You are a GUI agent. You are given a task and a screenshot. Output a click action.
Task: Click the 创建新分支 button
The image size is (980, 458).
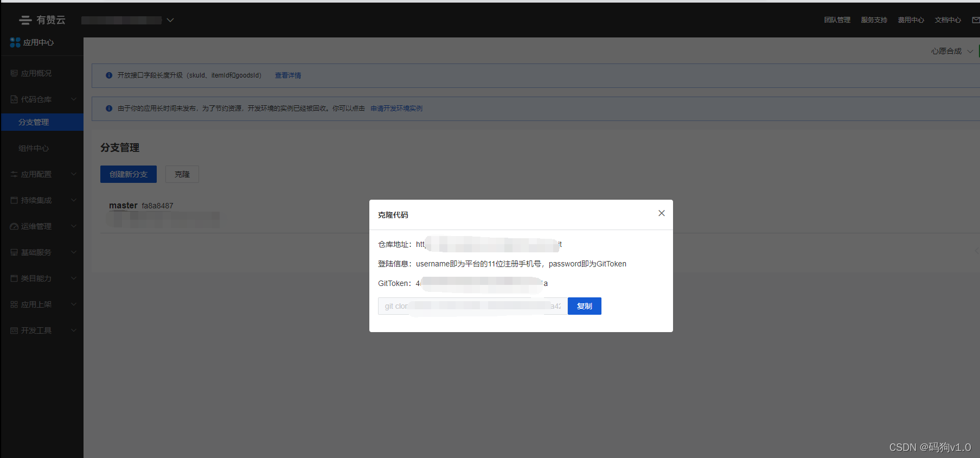pos(129,174)
